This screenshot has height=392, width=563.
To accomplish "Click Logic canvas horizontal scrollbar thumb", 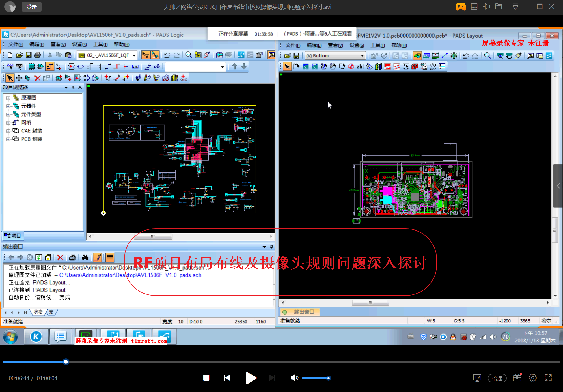I will pos(153,237).
